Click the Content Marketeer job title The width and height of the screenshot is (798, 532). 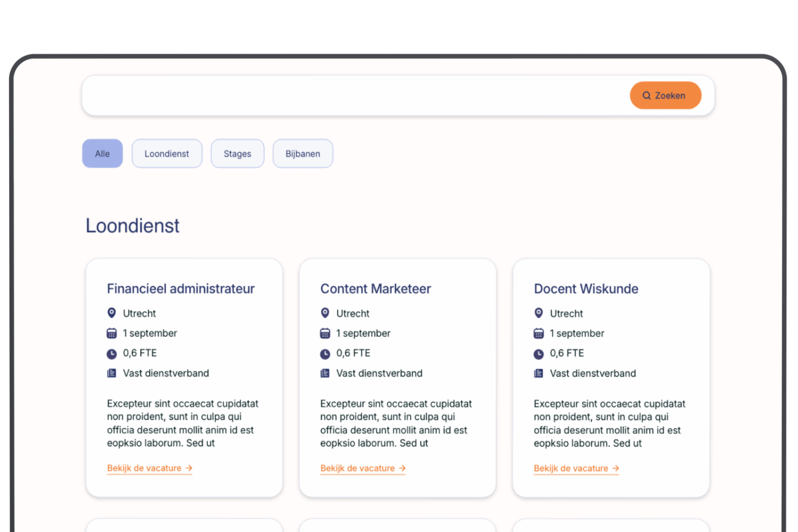[x=376, y=289]
